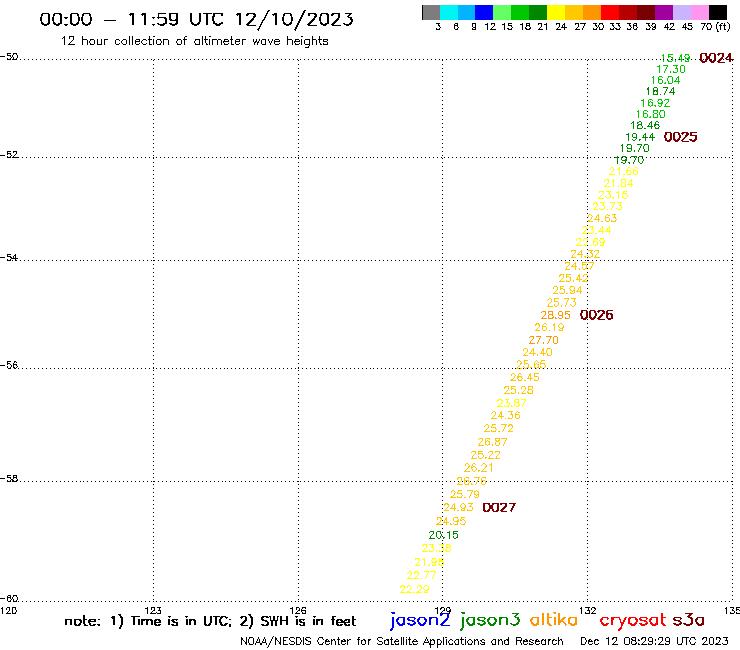Click the legend value label '70 (ft)'
Screen dimensions: 740x650
(715, 27)
